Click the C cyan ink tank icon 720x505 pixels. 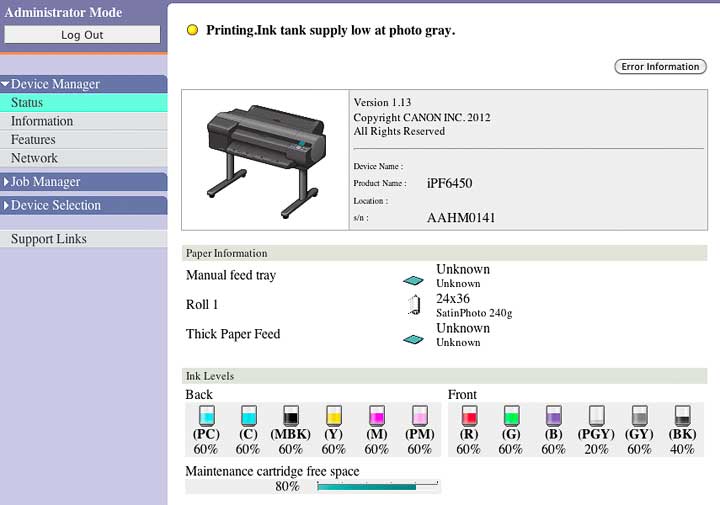point(249,415)
